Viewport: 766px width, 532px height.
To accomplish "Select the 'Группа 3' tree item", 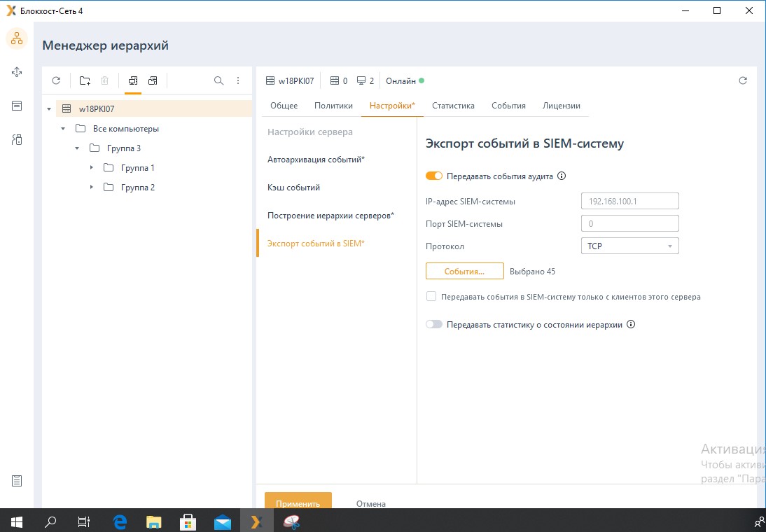I will 124,148.
